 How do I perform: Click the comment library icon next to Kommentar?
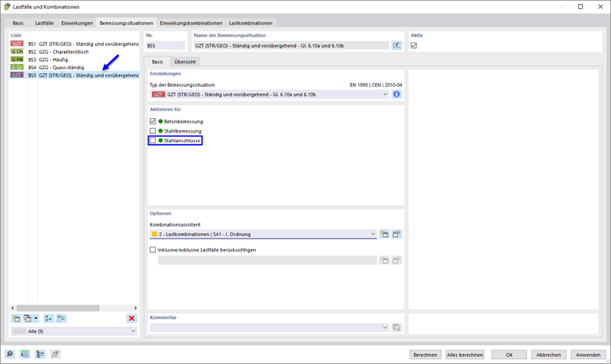(396, 327)
